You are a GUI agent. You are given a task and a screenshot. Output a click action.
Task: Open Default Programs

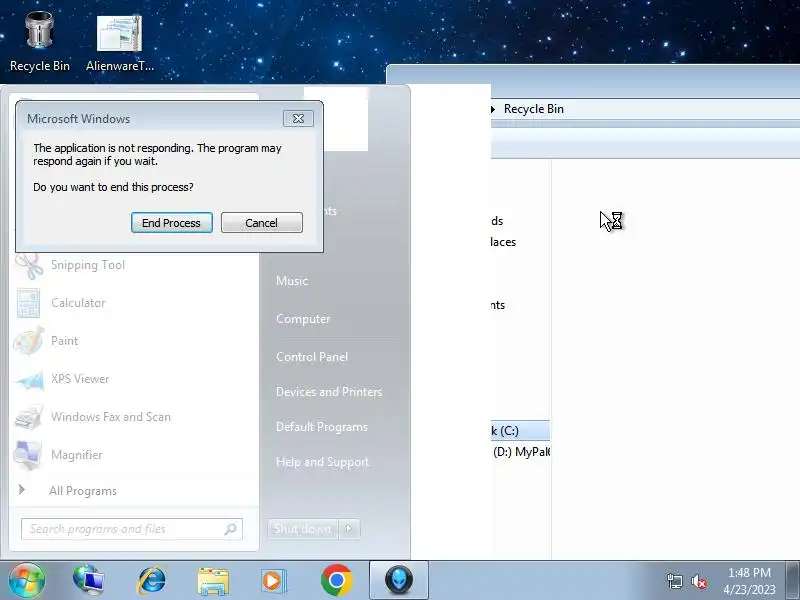click(321, 427)
